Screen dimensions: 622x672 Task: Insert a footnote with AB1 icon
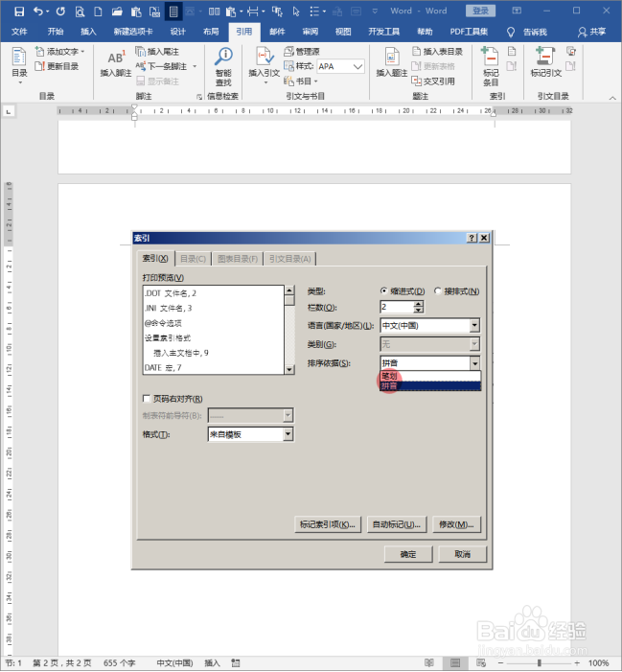point(116,63)
